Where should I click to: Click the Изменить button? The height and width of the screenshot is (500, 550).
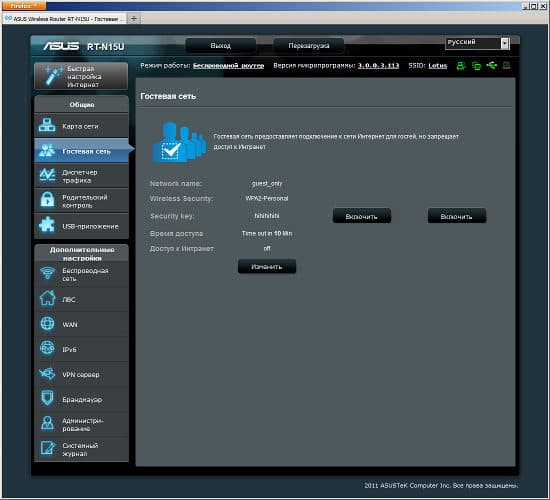click(267, 267)
